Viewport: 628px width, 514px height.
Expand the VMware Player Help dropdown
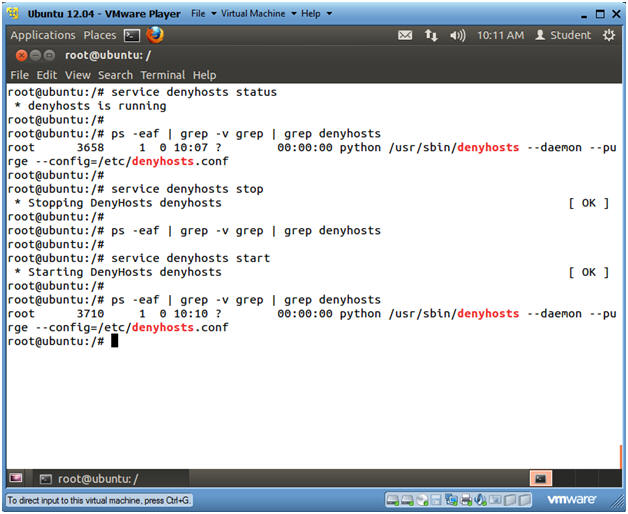click(x=316, y=14)
